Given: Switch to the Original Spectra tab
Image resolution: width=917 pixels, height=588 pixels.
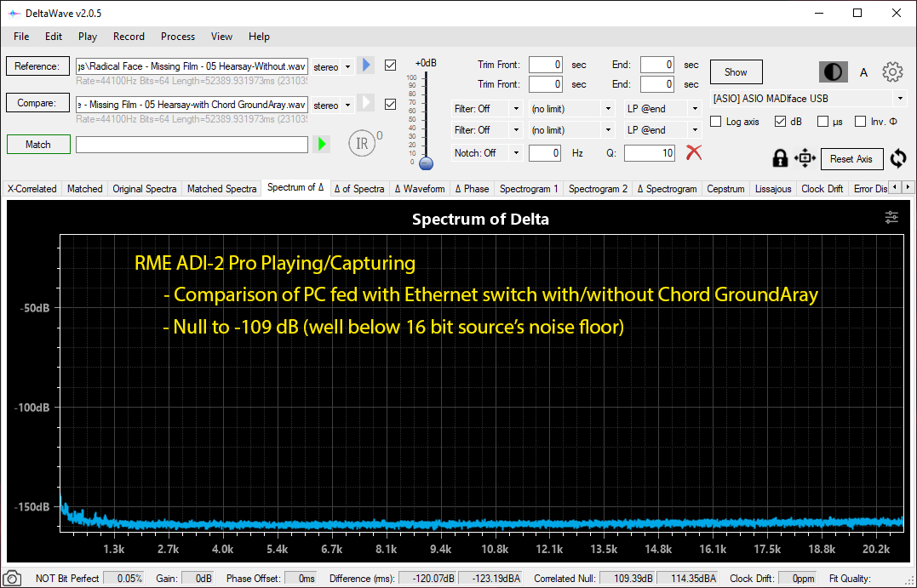Looking at the screenshot, I should pyautogui.click(x=145, y=189).
